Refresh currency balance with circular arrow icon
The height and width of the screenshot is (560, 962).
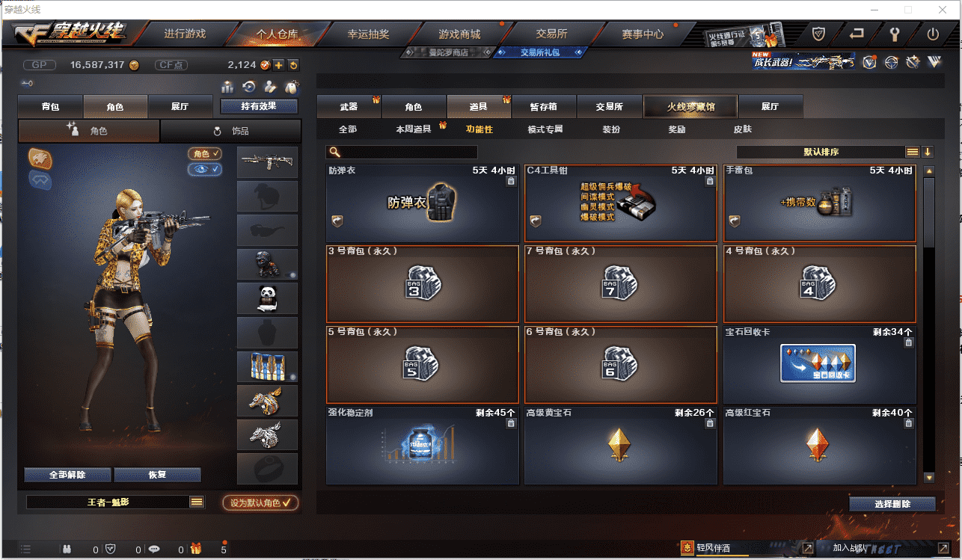293,65
